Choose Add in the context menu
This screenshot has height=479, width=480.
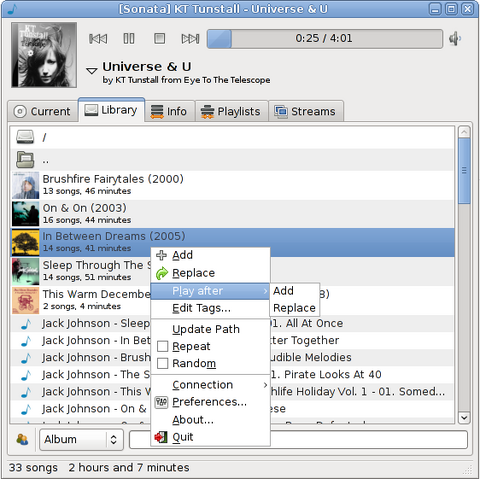(210, 255)
